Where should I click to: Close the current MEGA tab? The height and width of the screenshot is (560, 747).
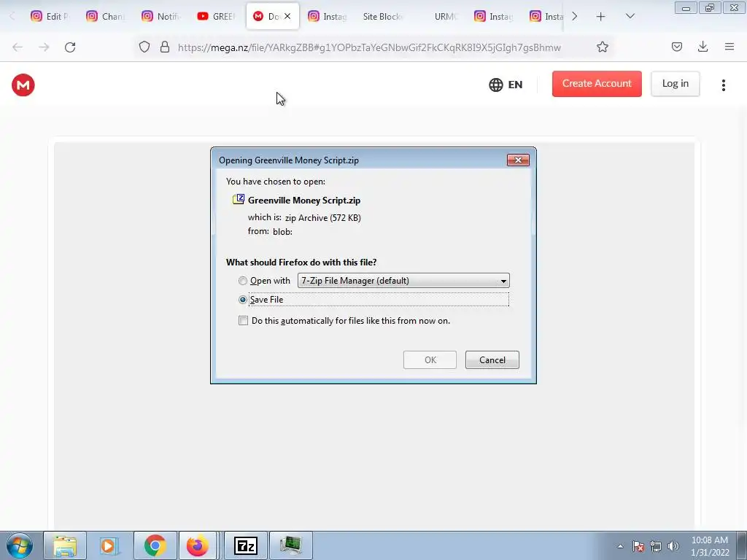point(287,16)
